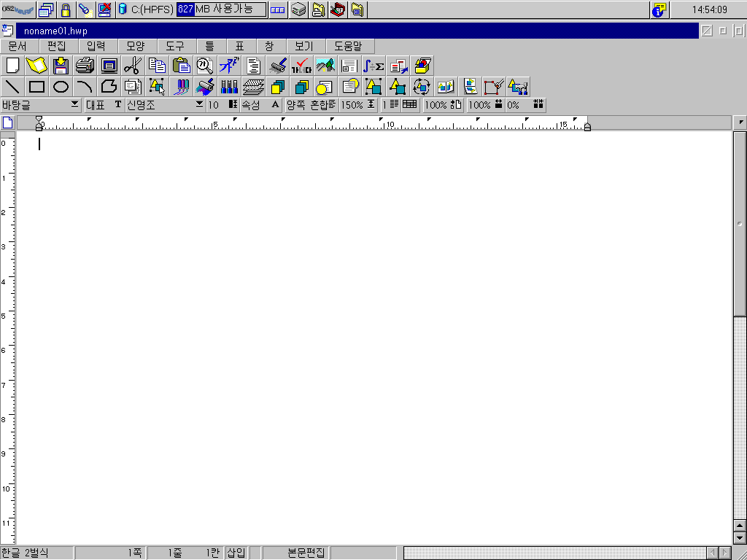Save the document with the floppy disk icon
747x560 pixels.
tap(61, 66)
